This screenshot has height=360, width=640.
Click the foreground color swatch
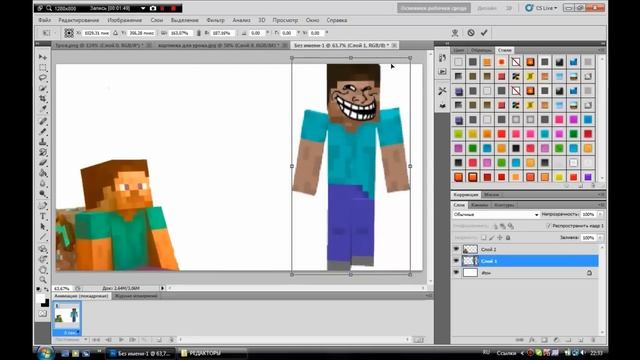(x=40, y=299)
